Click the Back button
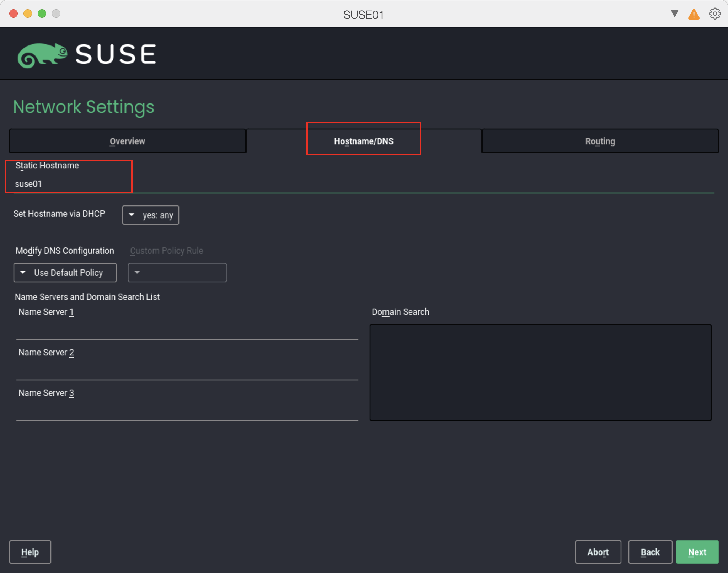The height and width of the screenshot is (573, 728). coord(650,552)
